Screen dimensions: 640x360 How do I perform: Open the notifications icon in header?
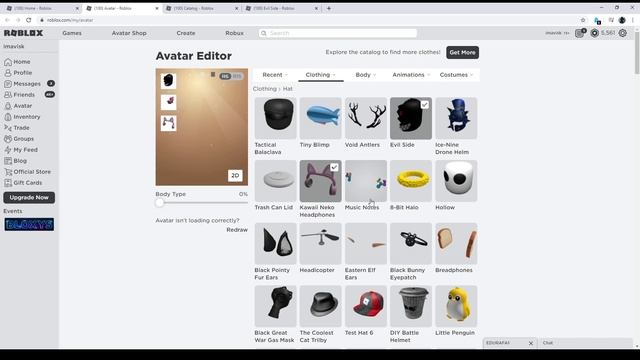coord(580,33)
